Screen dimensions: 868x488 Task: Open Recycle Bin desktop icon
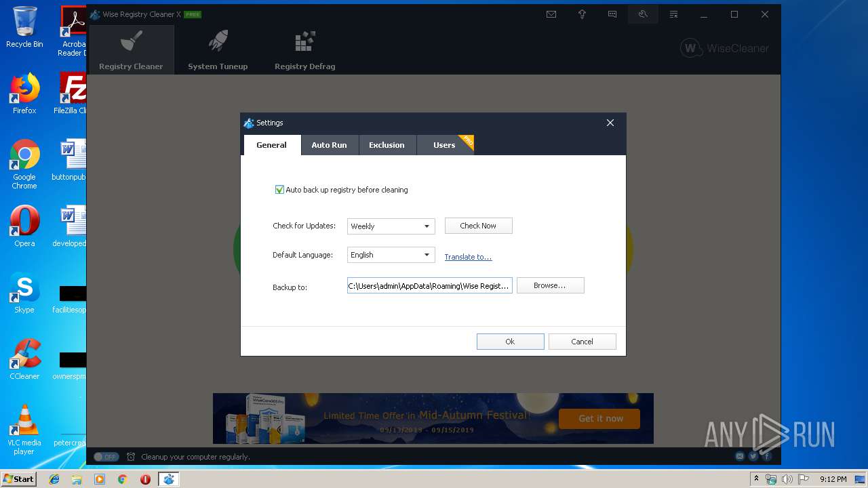click(24, 28)
